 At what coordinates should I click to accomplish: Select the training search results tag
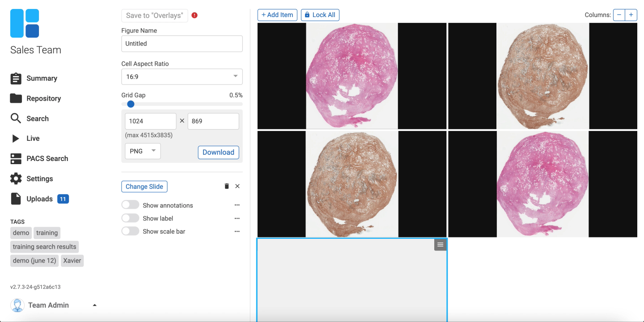click(x=44, y=247)
